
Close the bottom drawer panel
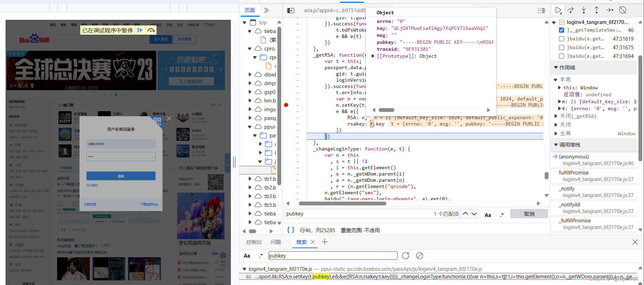pyautogui.click(x=635, y=242)
